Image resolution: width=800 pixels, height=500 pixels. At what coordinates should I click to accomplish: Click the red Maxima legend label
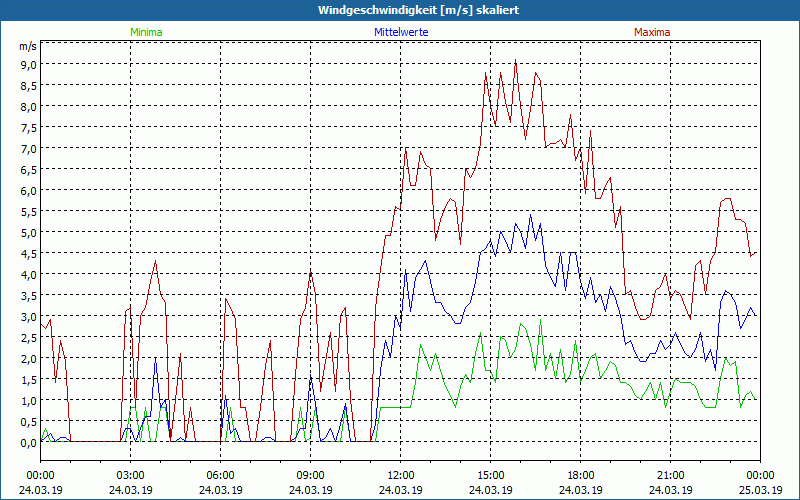(652, 32)
